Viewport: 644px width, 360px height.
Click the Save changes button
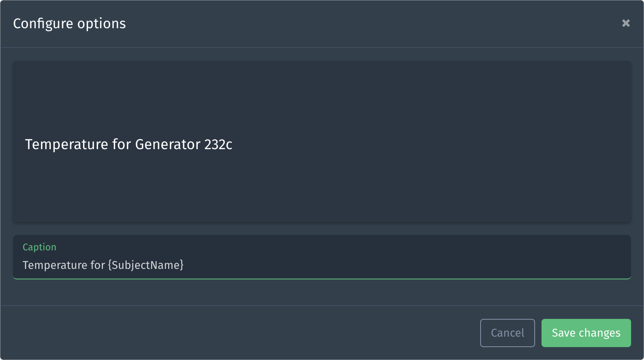[x=586, y=333]
